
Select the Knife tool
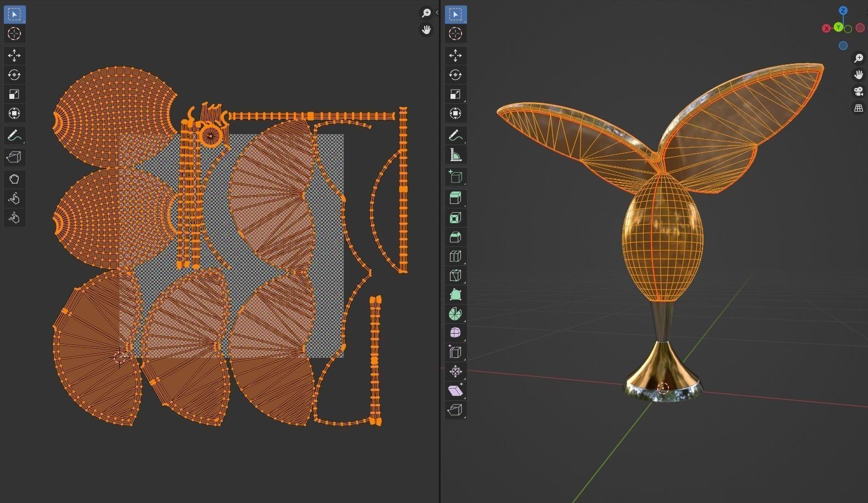coord(455,275)
